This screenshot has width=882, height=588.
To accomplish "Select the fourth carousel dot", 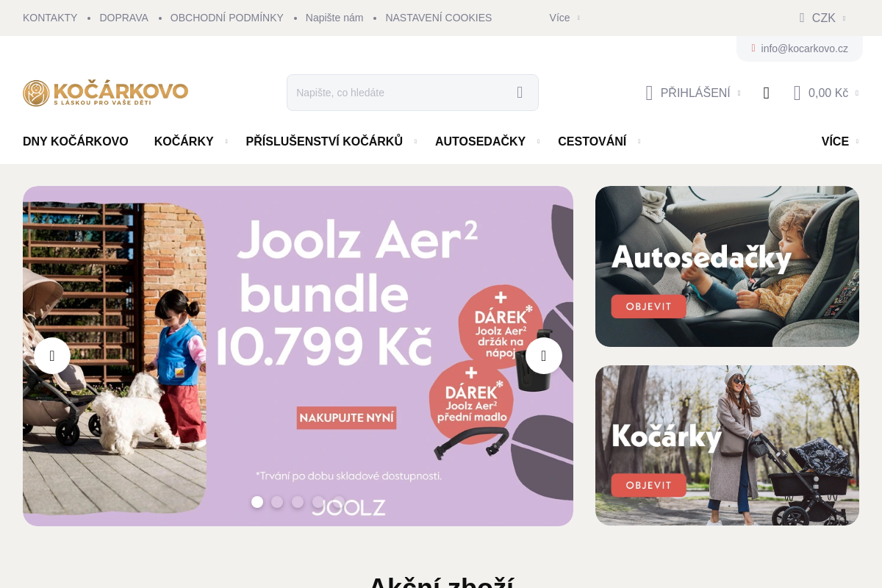I will [318, 502].
